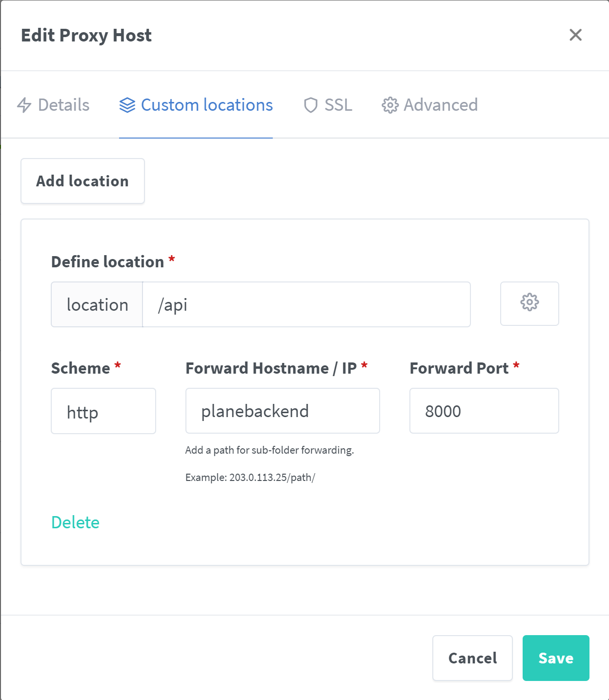Click the lightning bolt Details tab icon
The height and width of the screenshot is (700, 609).
pos(25,105)
